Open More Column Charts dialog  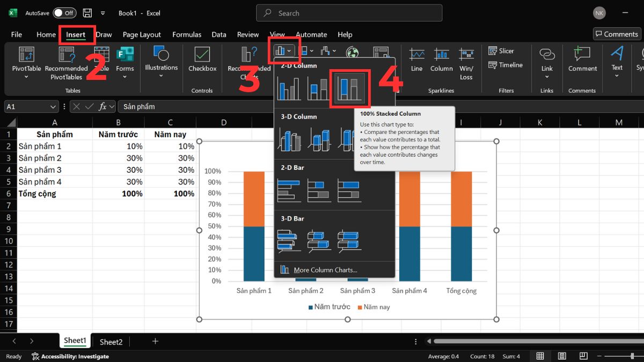point(325,270)
